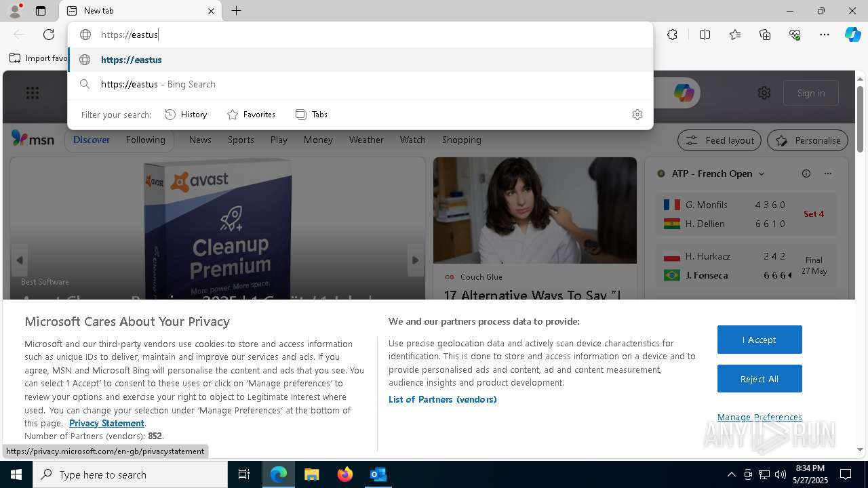Open the Hurkacz vs Fonseca match

click(x=746, y=266)
